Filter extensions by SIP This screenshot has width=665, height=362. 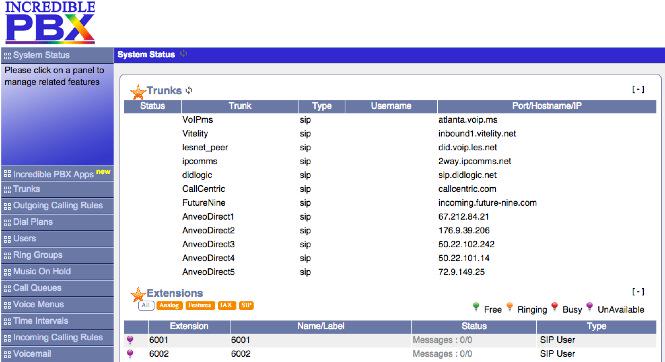246,305
